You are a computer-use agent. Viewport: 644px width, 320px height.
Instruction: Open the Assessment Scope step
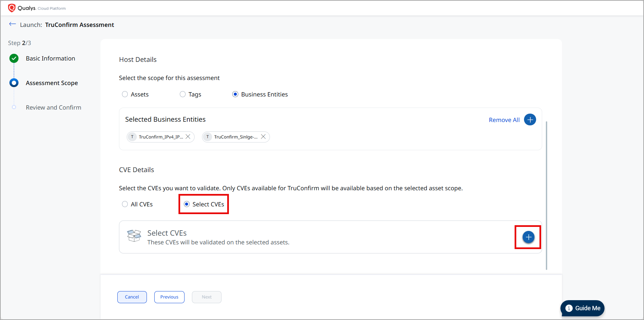pos(52,83)
